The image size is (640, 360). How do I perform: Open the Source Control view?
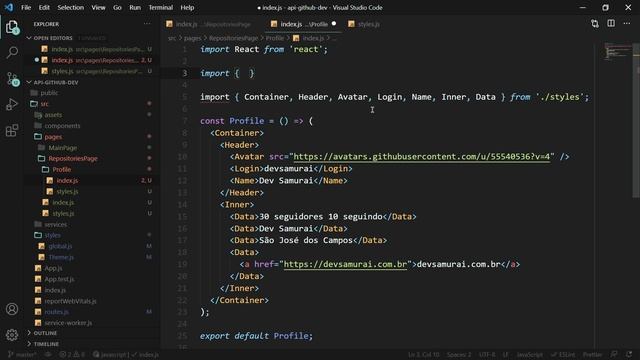(12, 78)
